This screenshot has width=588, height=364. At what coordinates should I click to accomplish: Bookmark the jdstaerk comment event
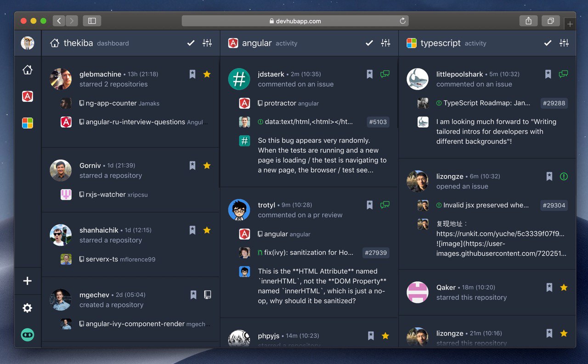(x=370, y=74)
